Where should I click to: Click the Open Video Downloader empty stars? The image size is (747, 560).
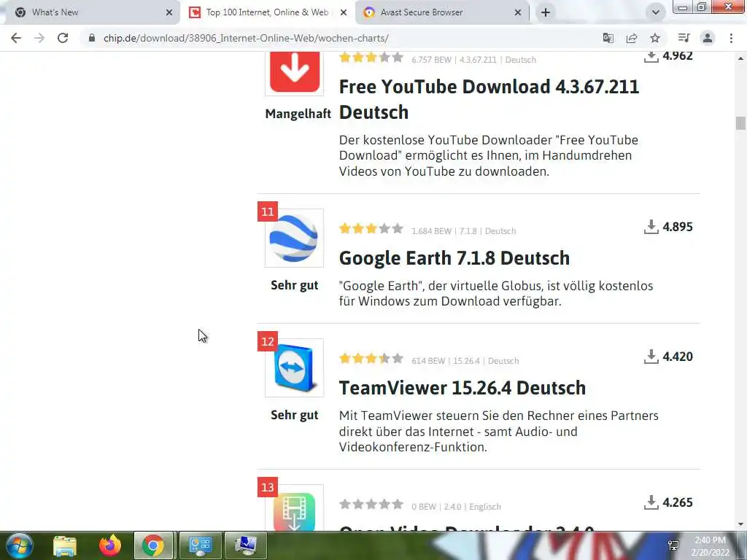[371, 505]
